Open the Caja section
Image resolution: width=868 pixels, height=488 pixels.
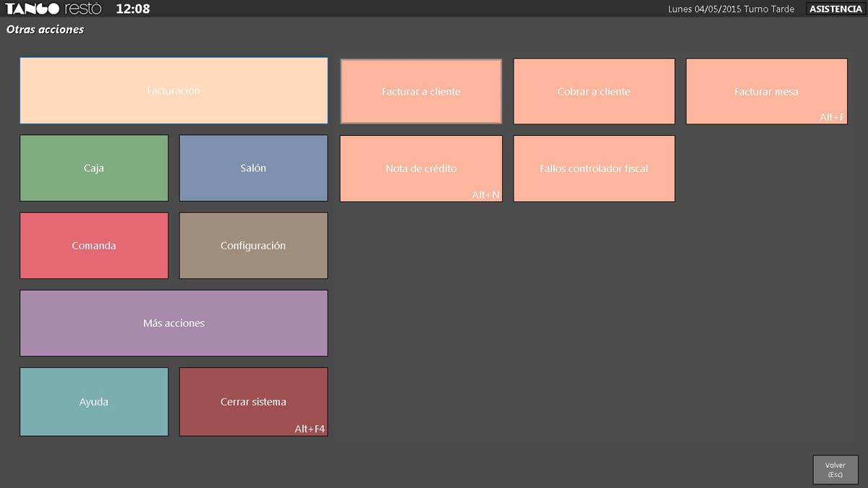point(94,168)
